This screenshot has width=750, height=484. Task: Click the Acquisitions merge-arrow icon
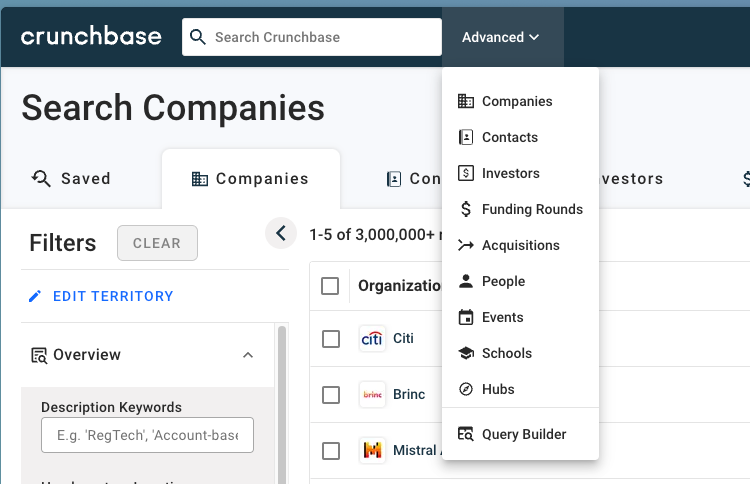tap(465, 245)
